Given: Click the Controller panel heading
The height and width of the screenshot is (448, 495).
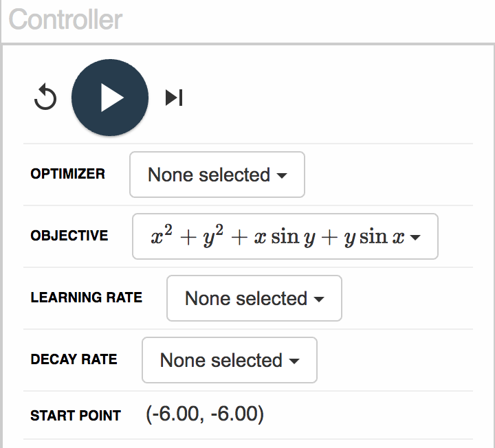Looking at the screenshot, I should (x=65, y=19).
